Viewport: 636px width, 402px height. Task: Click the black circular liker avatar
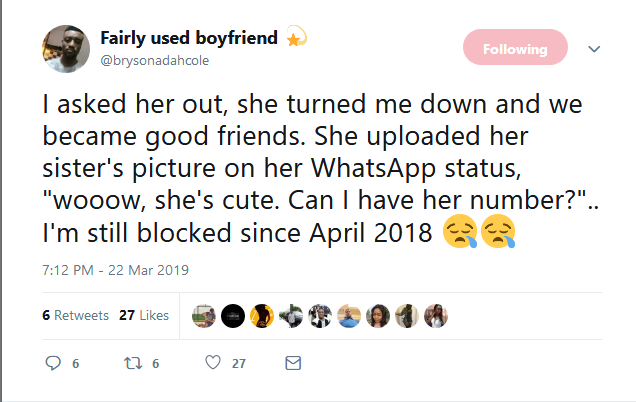click(232, 315)
